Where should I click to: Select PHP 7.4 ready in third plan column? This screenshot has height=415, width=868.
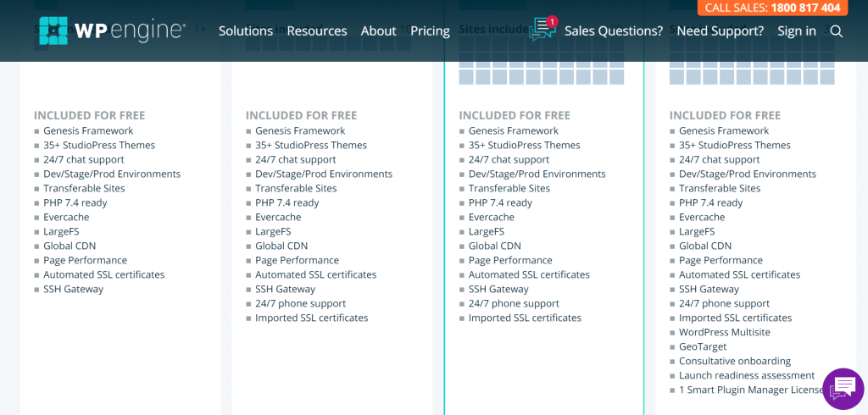click(x=500, y=202)
